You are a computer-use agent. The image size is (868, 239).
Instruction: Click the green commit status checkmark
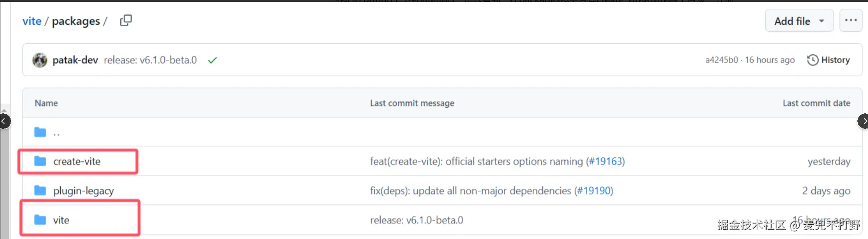[x=212, y=60]
